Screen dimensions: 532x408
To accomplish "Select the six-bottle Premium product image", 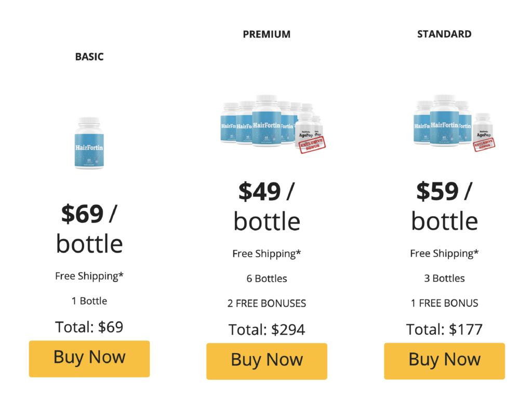I will click(x=273, y=124).
